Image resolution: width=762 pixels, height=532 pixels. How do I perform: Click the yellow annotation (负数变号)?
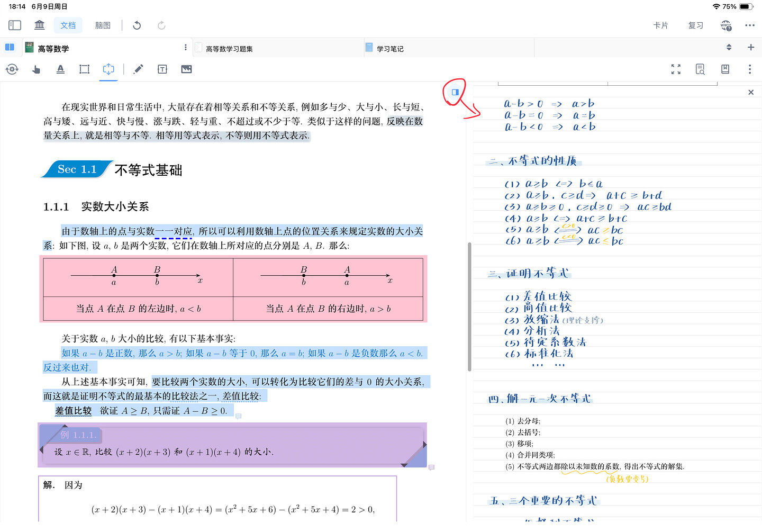point(627,479)
